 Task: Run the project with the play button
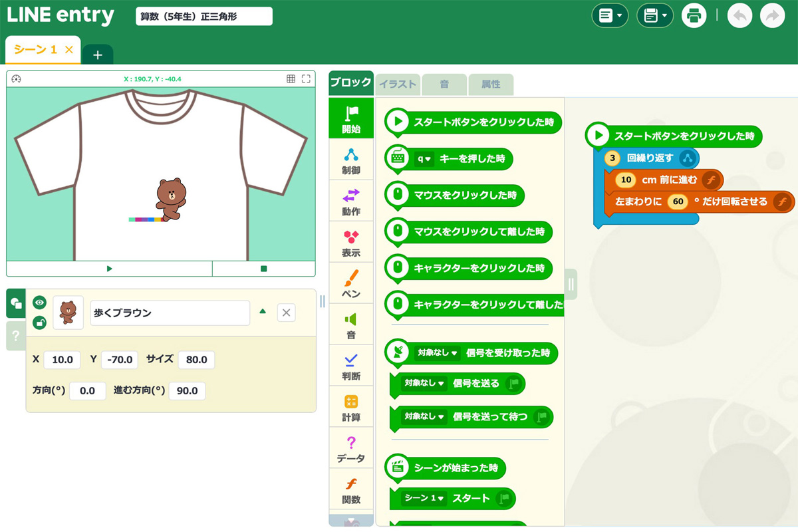[x=108, y=268]
